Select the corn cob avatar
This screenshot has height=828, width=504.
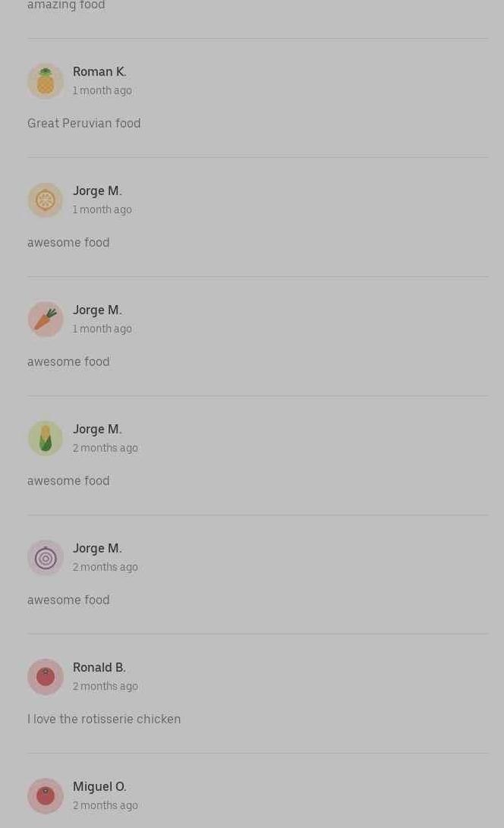coord(46,439)
